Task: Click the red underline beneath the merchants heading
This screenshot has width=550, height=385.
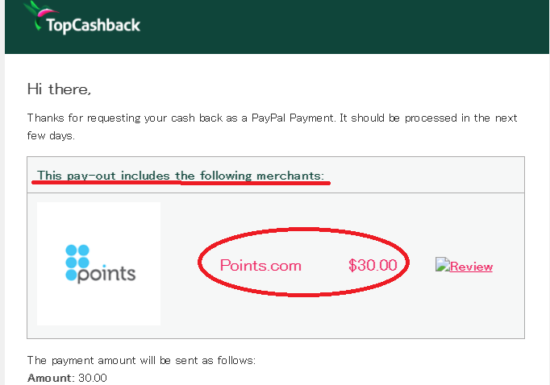Action: [x=181, y=182]
